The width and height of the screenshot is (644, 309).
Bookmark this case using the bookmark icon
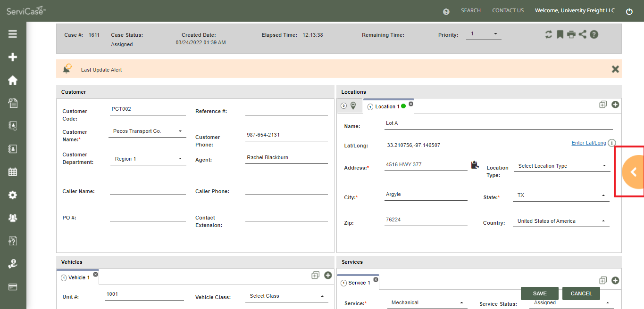pyautogui.click(x=560, y=34)
